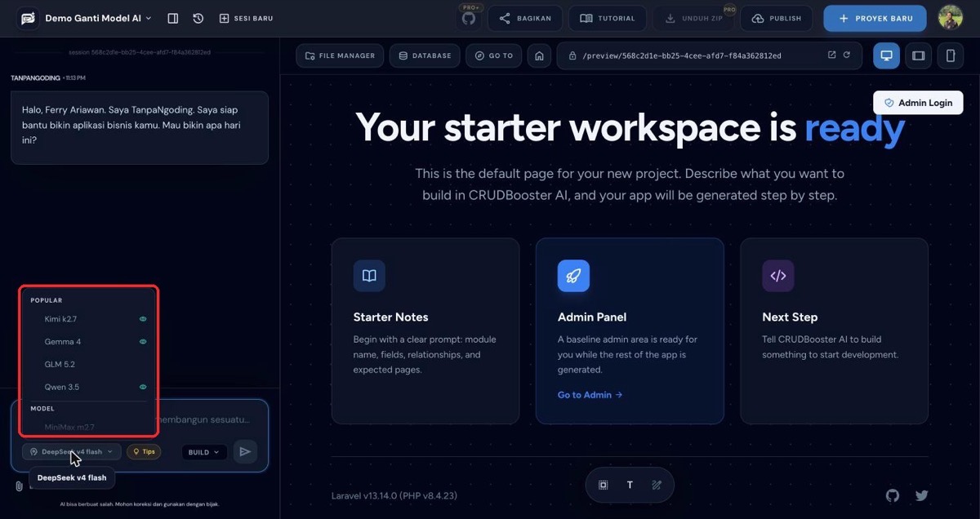Focus the preview URL address field
Image resolution: width=980 pixels, height=519 pixels.
(709, 55)
